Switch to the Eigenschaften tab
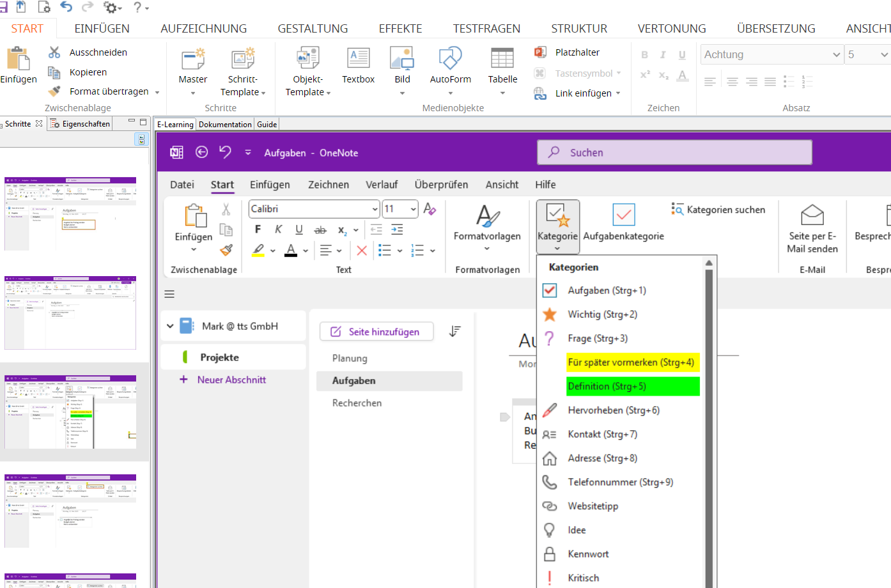The width and height of the screenshot is (891, 588). pos(80,124)
